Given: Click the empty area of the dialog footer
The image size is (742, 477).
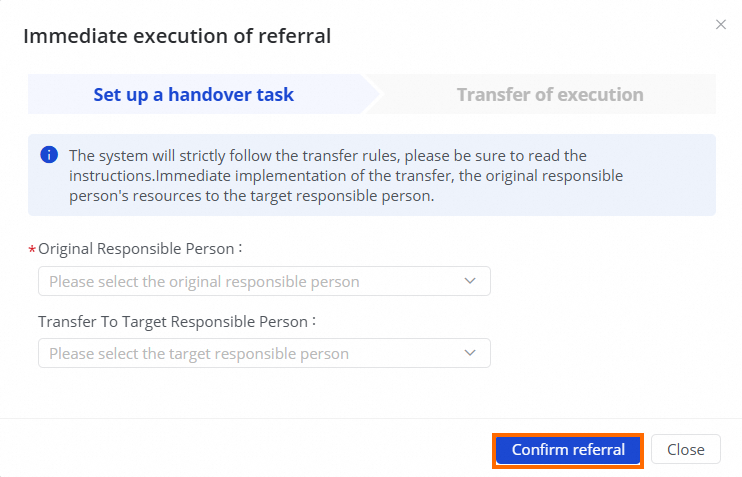Looking at the screenshot, I should 250,450.
